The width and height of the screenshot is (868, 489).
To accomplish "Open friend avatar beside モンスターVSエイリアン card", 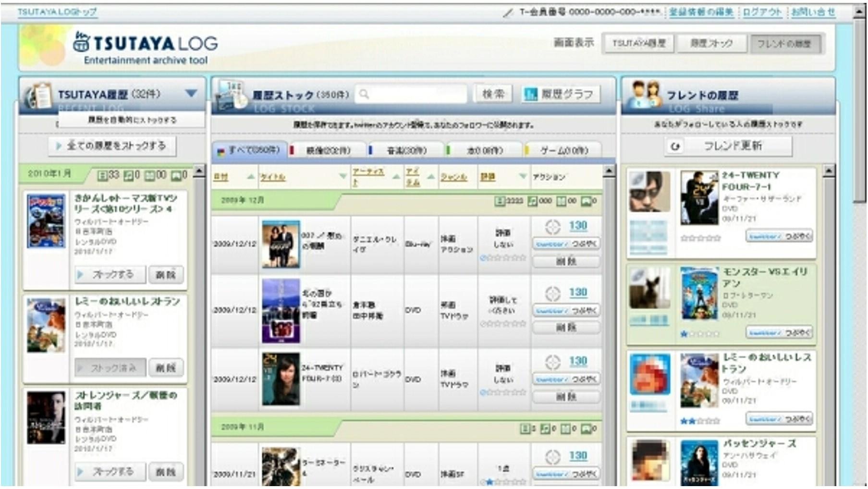I will (x=649, y=288).
